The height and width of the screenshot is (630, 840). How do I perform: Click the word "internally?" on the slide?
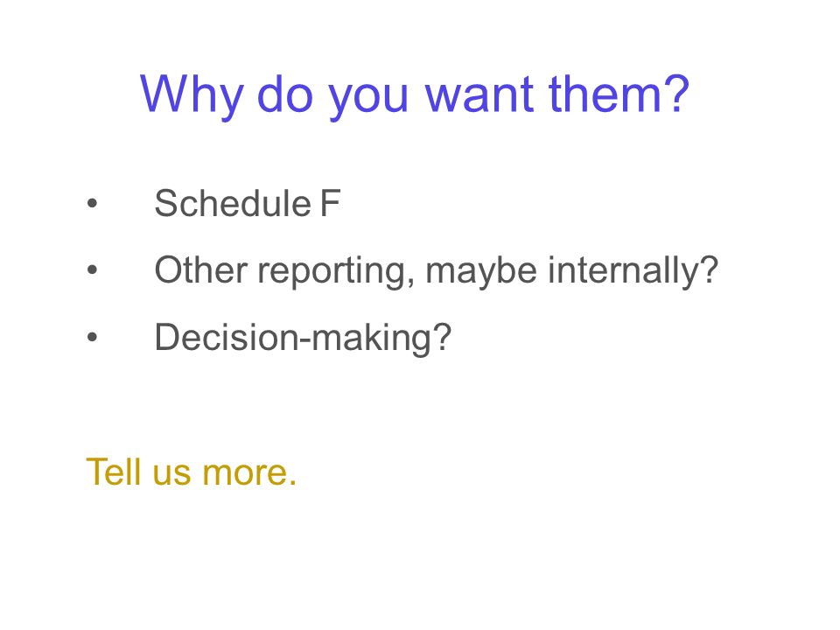633,271
